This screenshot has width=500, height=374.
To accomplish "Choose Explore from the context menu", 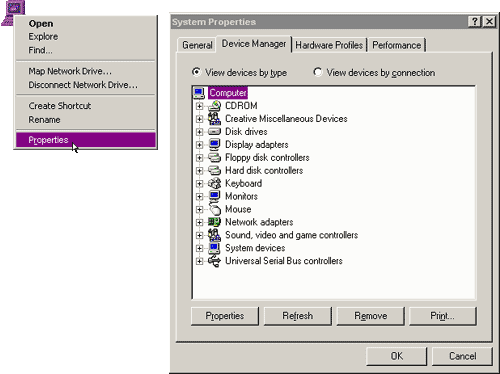I will pyautogui.click(x=86, y=37).
